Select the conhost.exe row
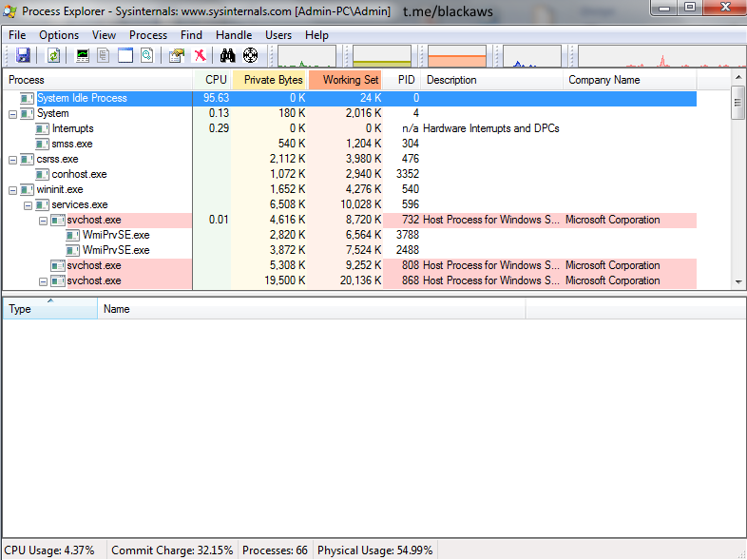This screenshot has height=560, width=747. coord(350,174)
